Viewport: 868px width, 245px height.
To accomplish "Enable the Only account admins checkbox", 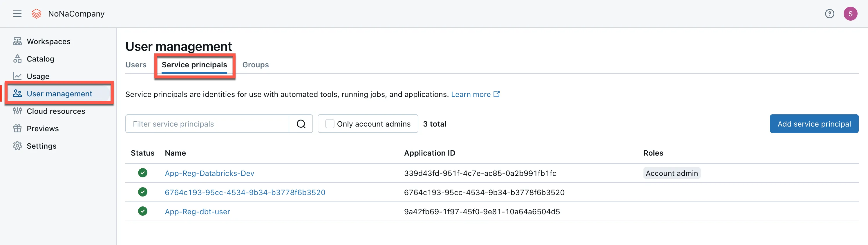I will point(330,124).
